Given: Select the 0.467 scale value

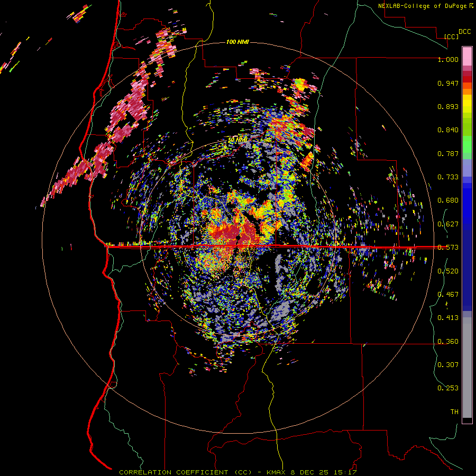Looking at the screenshot, I should point(448,295).
